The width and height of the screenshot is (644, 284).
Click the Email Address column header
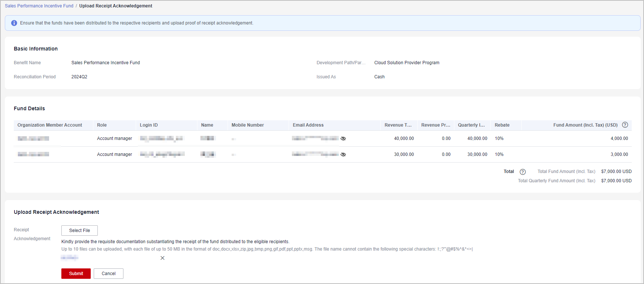pos(308,125)
